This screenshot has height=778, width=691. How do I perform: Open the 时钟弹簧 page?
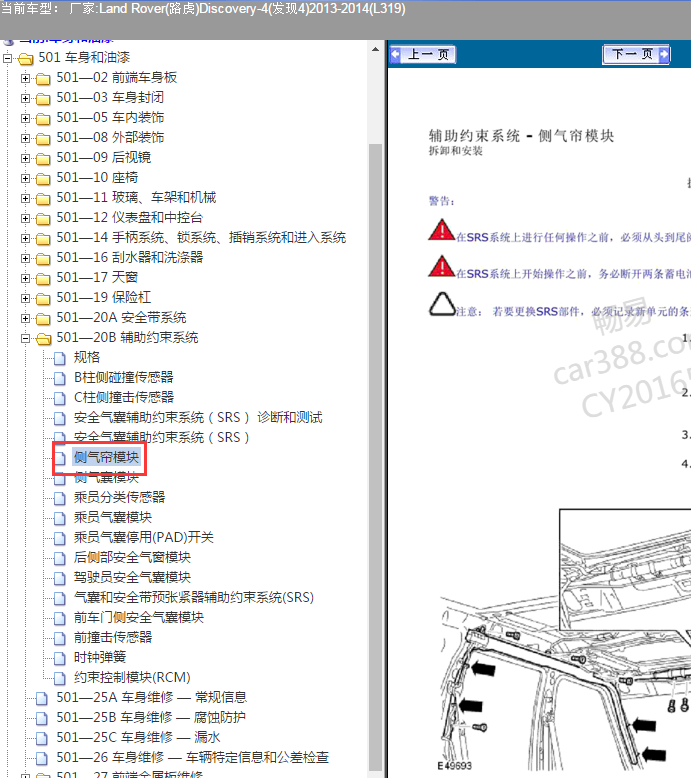(100, 657)
